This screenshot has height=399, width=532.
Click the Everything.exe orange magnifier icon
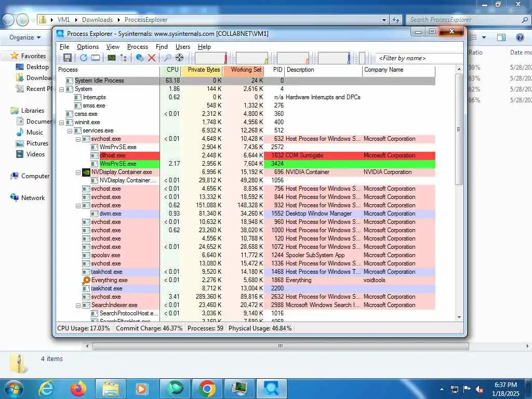[86, 280]
